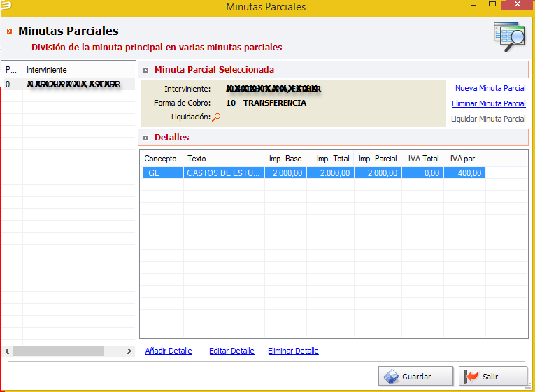
Task: Collapse the Detalles section
Action: pos(146,138)
